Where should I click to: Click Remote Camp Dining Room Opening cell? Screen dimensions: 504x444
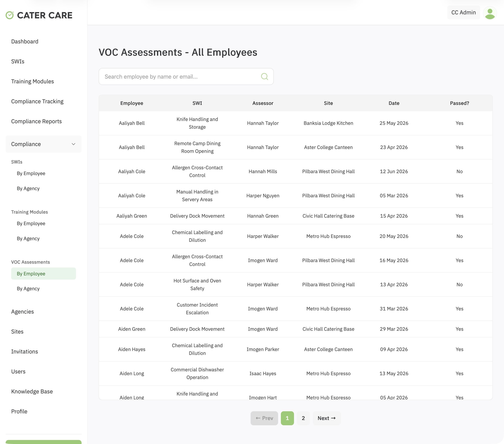[x=197, y=147]
